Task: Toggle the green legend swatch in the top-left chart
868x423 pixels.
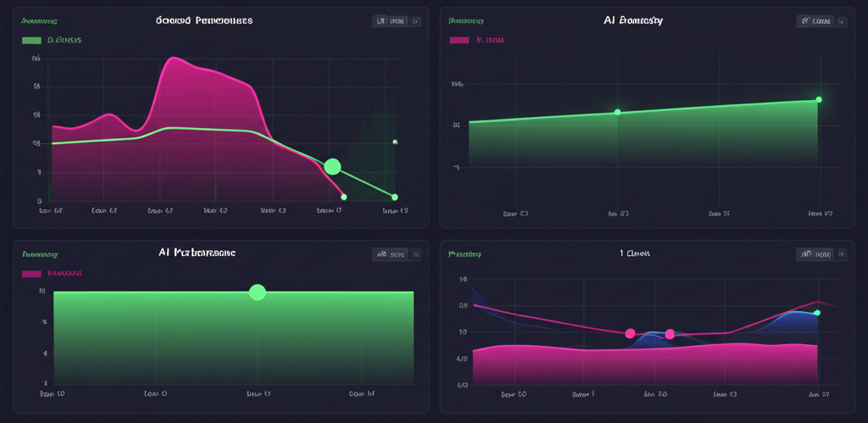Action: coord(32,40)
